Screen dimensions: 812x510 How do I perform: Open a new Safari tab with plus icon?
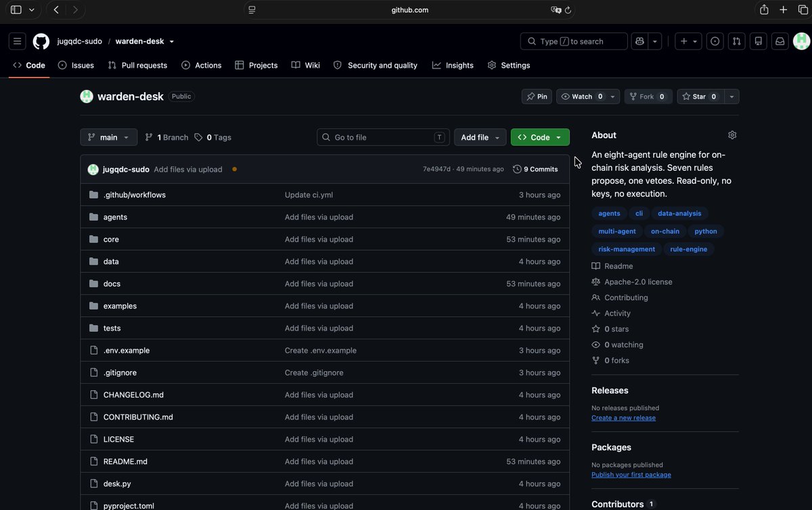[784, 9]
